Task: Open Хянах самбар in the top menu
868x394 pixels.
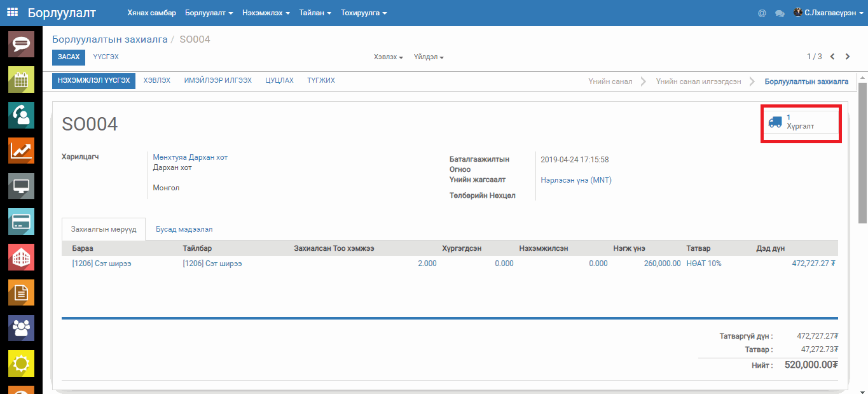Action: pyautogui.click(x=151, y=13)
